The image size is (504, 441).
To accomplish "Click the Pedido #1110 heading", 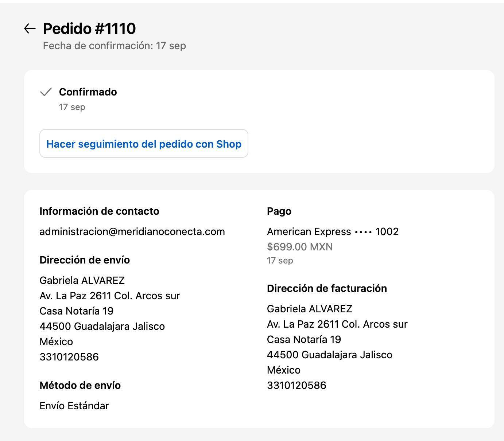I will pos(89,28).
